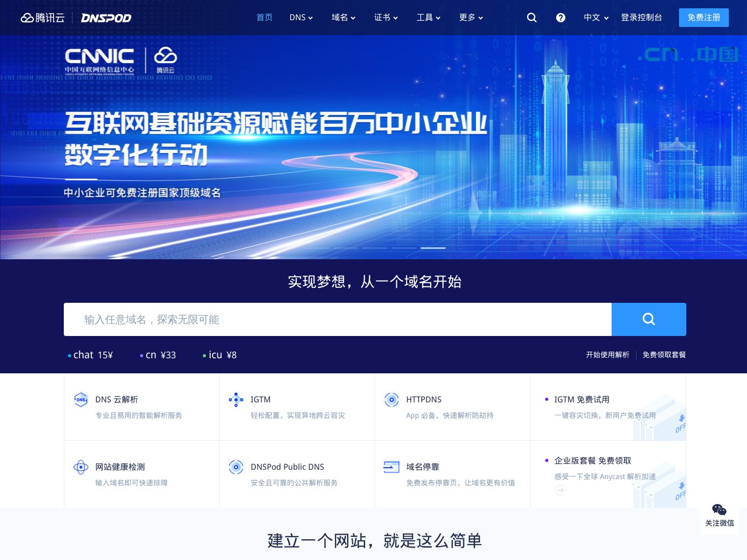Open IGTM product title
Viewport: 747px width, 560px height.
point(260,400)
